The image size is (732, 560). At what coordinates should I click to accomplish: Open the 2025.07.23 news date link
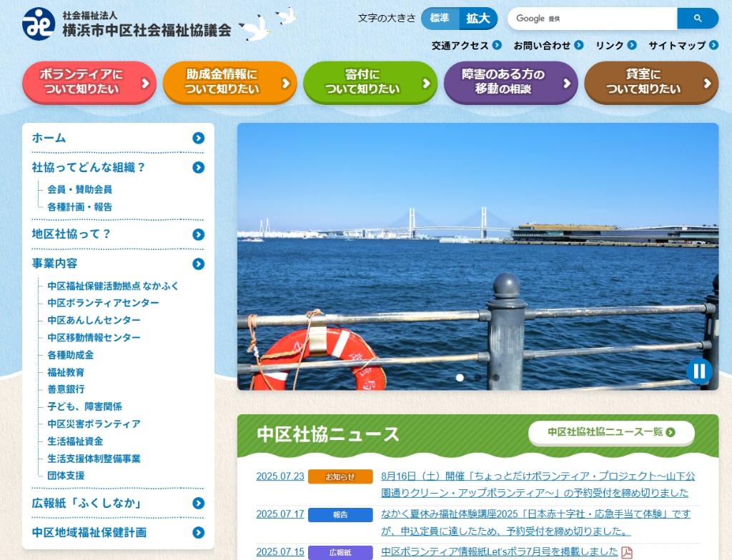click(280, 476)
